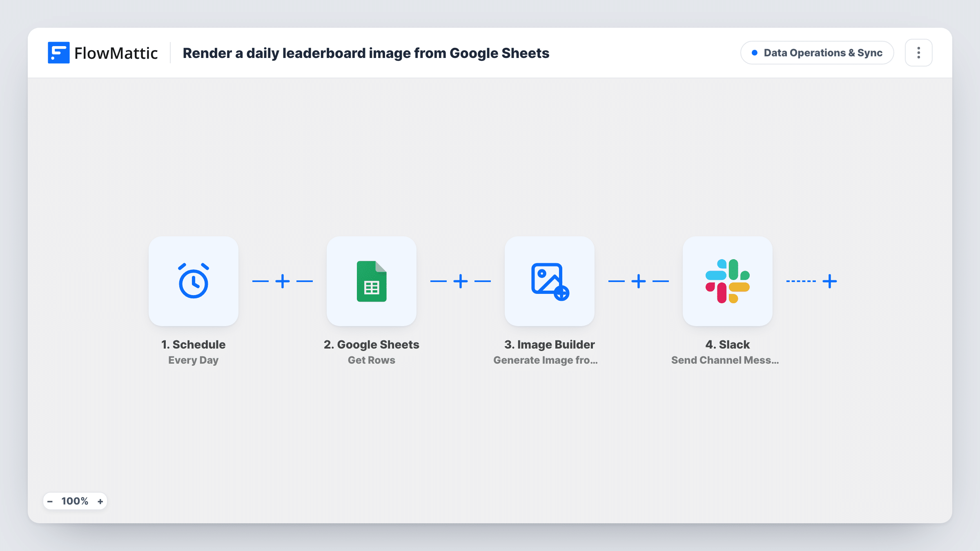Click the 'Get Rows' subtitle
980x551 pixels.
click(372, 360)
